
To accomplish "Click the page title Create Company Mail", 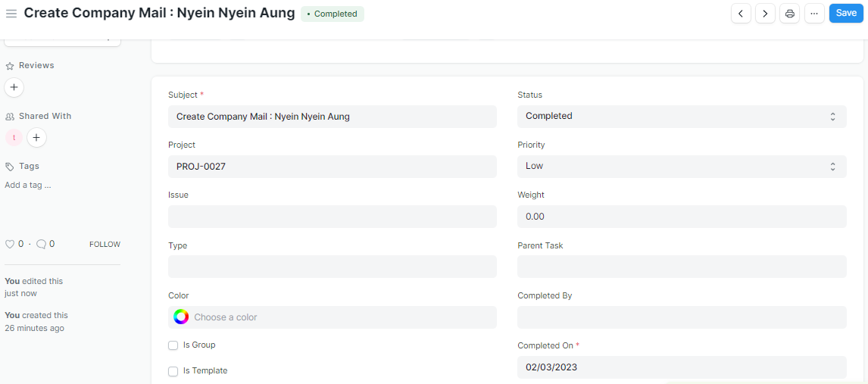I will click(159, 14).
